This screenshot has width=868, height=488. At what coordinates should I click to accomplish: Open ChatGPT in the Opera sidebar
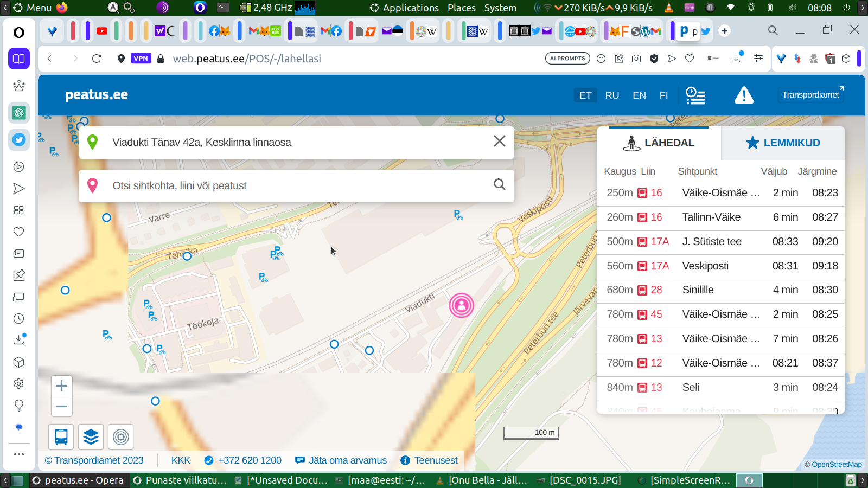point(19,113)
